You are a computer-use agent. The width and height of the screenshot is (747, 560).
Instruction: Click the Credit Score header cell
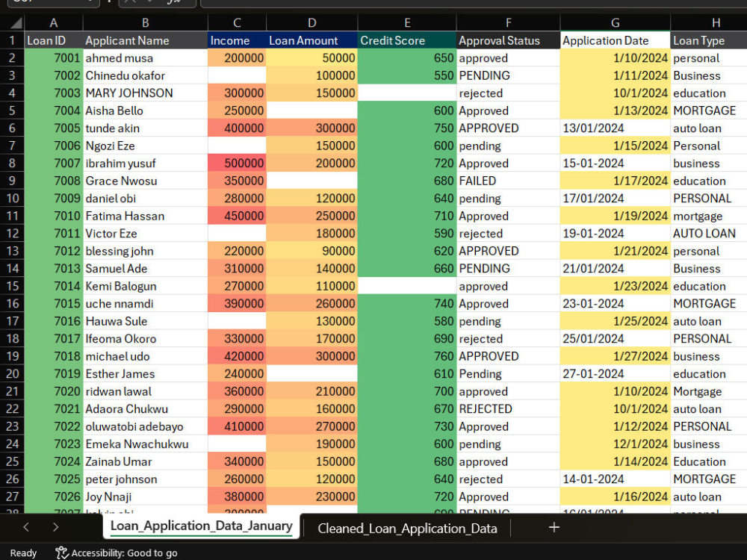tap(407, 40)
